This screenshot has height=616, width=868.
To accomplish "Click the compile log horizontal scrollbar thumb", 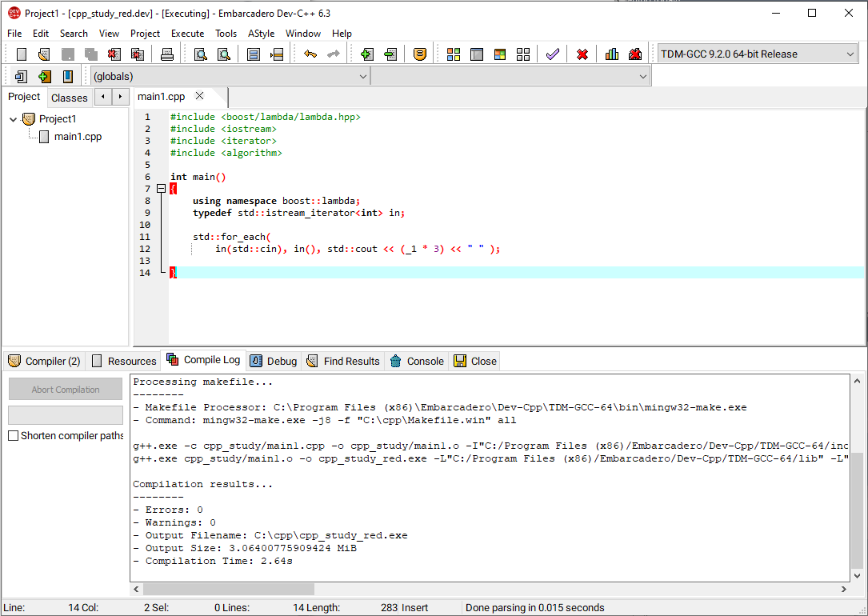I will point(229,590).
